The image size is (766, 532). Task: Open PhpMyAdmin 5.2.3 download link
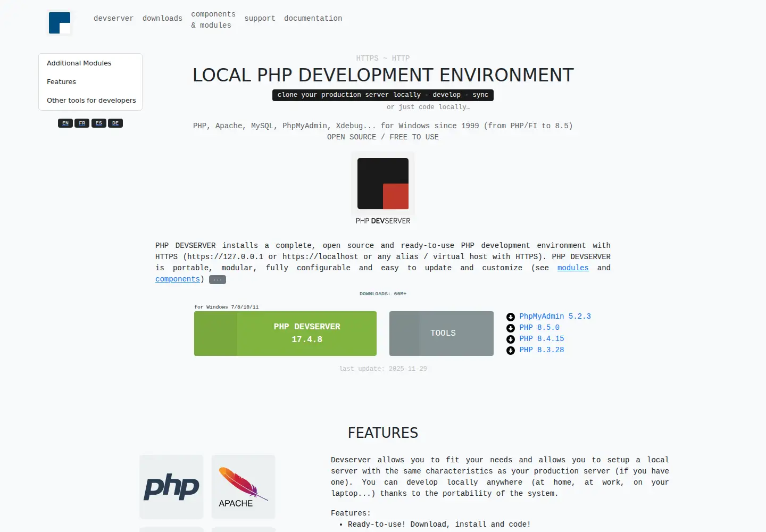pyautogui.click(x=555, y=316)
